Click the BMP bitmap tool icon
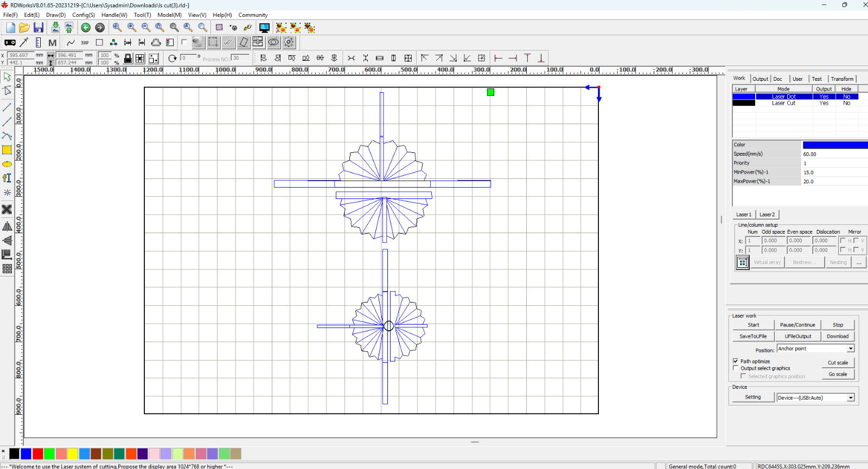Viewport: 868px width, 469px height. pos(85,42)
